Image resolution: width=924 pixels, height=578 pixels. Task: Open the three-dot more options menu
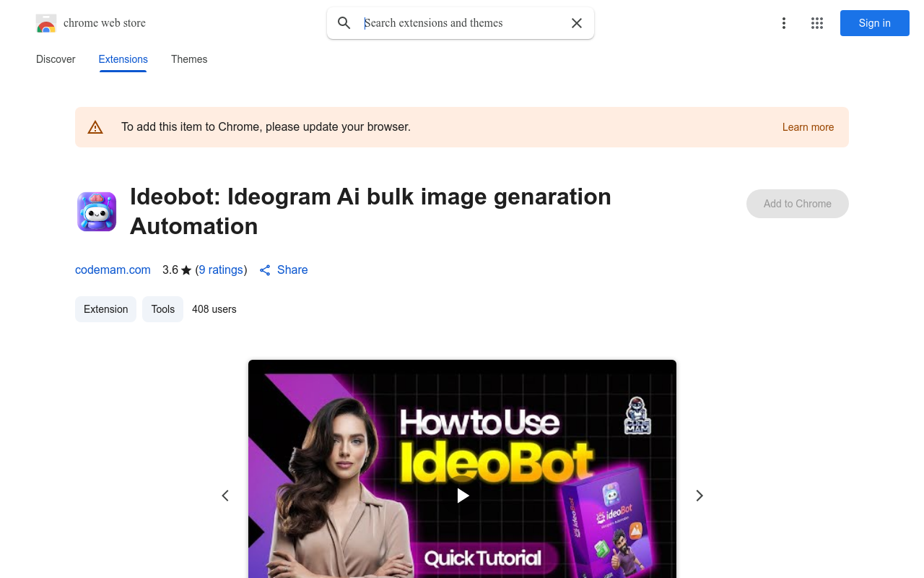click(783, 23)
